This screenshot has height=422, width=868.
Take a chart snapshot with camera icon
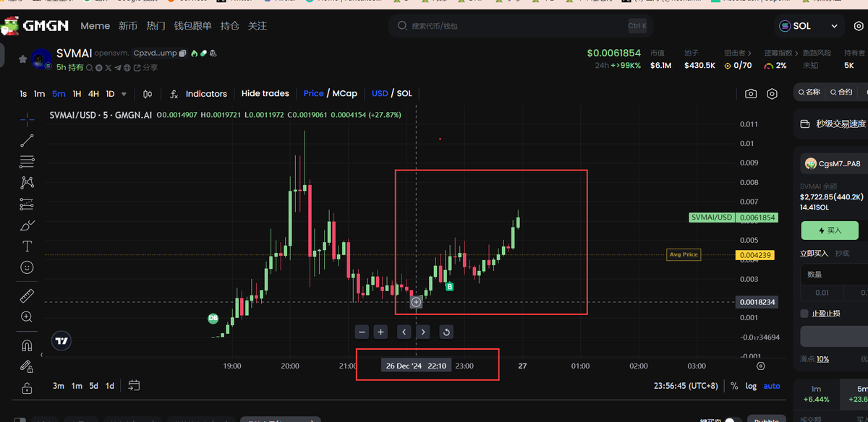751,94
